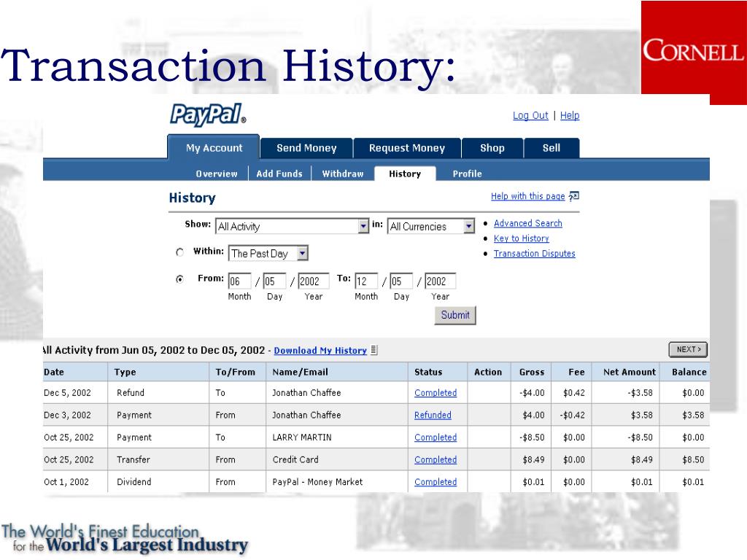Open the Profile sub-tab
This screenshot has width=747, height=560.
coord(467,174)
